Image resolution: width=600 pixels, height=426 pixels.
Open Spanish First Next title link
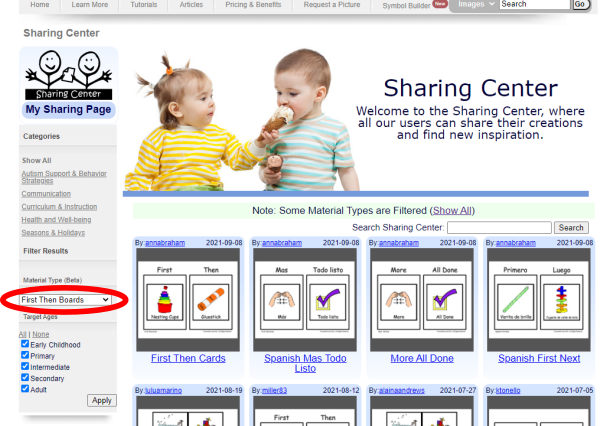click(539, 358)
